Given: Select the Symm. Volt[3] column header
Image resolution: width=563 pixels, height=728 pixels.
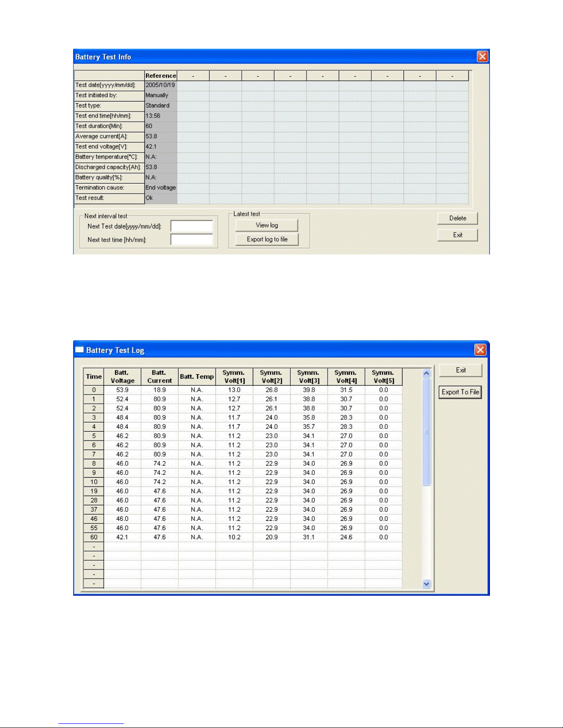Looking at the screenshot, I should tap(309, 377).
